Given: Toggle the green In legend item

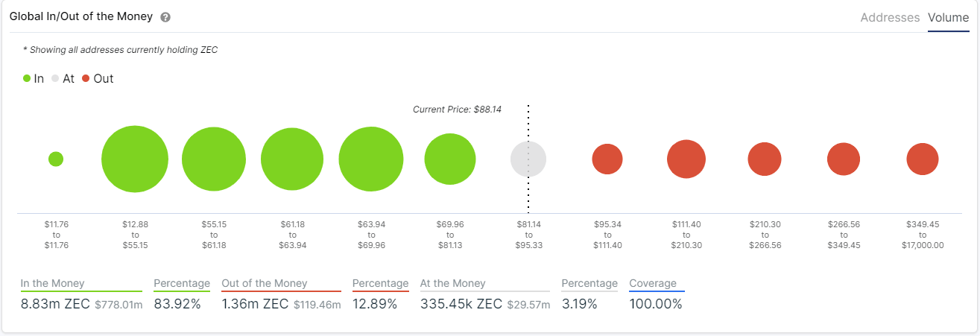Looking at the screenshot, I should [x=34, y=78].
